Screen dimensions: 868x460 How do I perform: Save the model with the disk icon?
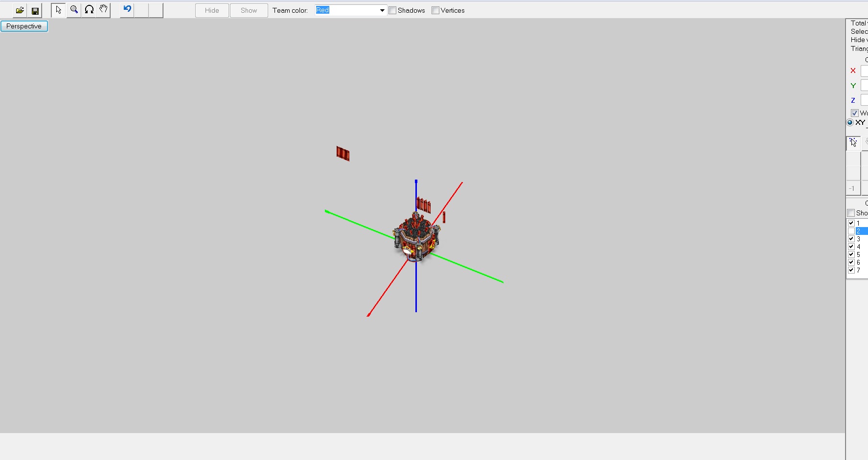point(35,10)
